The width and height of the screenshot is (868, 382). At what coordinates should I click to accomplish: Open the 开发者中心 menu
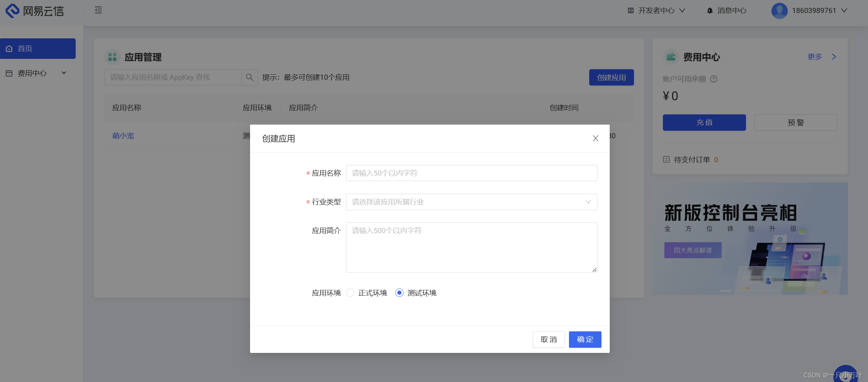tap(656, 10)
